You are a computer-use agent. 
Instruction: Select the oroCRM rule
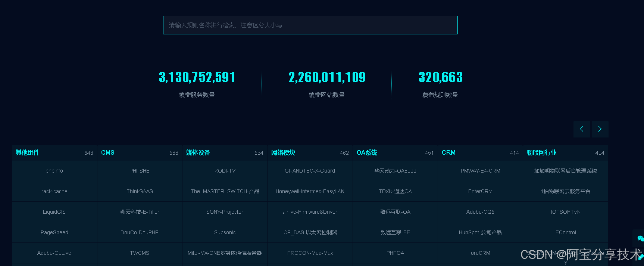click(x=480, y=253)
